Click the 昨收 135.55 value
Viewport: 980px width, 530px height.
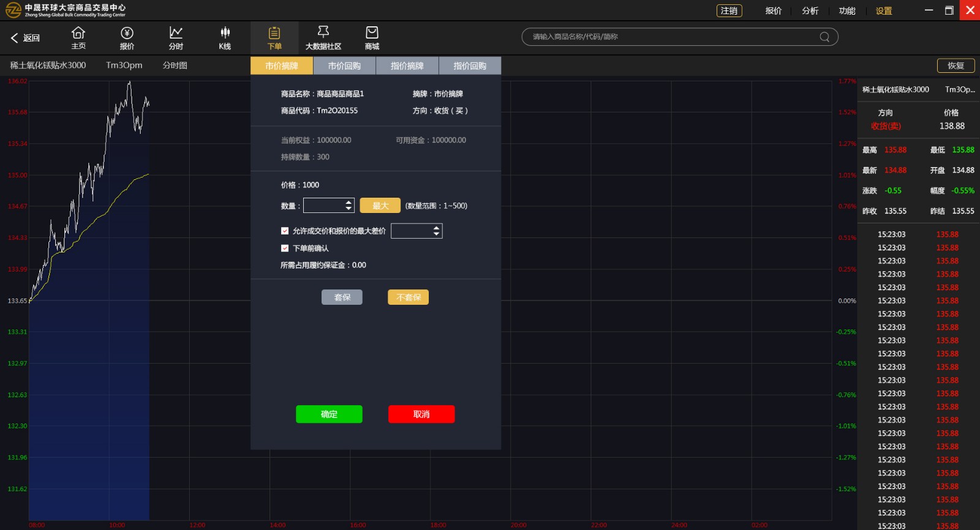coord(895,211)
